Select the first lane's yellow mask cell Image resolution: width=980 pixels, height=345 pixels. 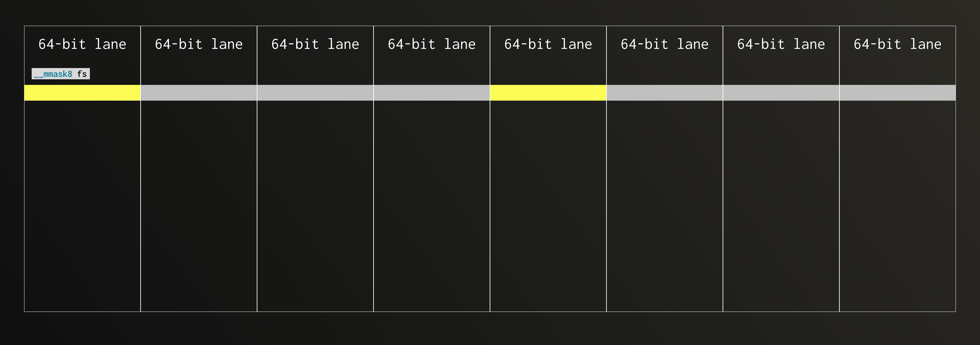(83, 93)
